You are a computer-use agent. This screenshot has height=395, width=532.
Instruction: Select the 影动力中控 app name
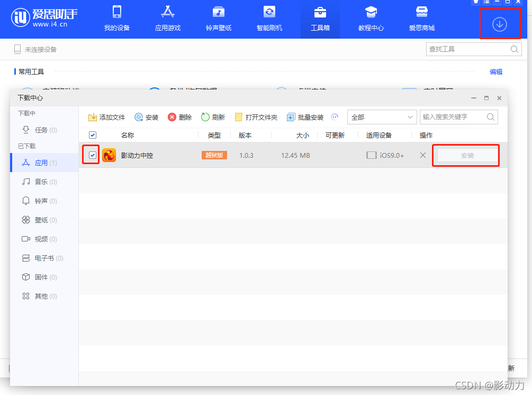[x=137, y=156]
